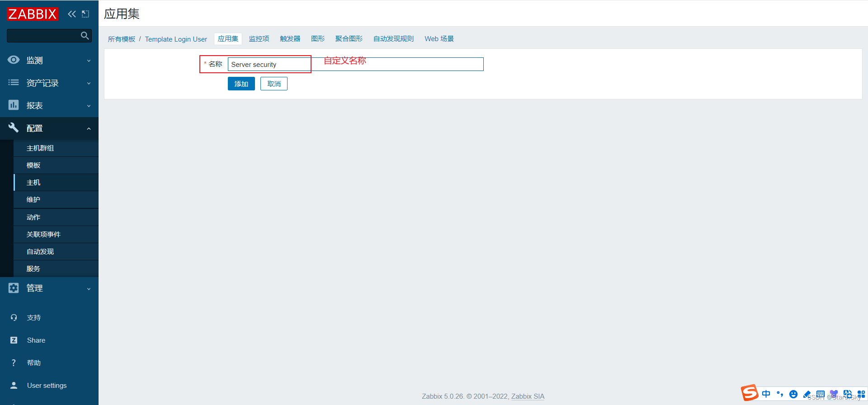Image resolution: width=868 pixels, height=405 pixels.
Task: Open User settings person icon
Action: (x=14, y=386)
